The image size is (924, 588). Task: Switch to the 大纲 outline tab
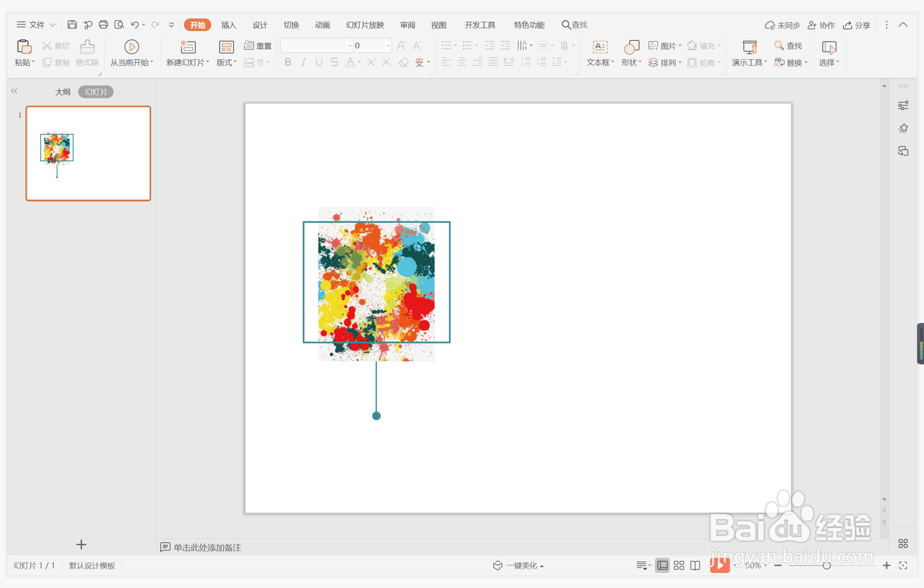(63, 92)
